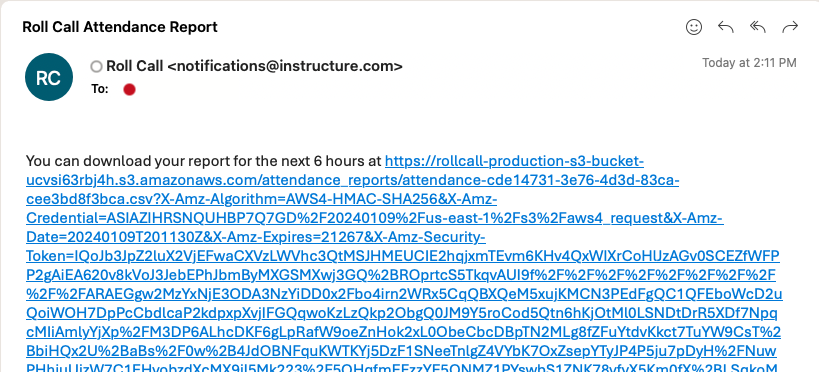Screen dimensions: 819x372
Task: Reply to the Roll Call email
Action: 726,27
